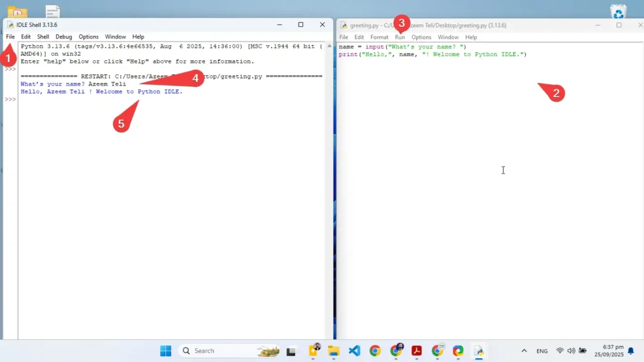This screenshot has width=644, height=362.
Task: Open the Shell menu in IDLE Shell
Action: point(43,37)
